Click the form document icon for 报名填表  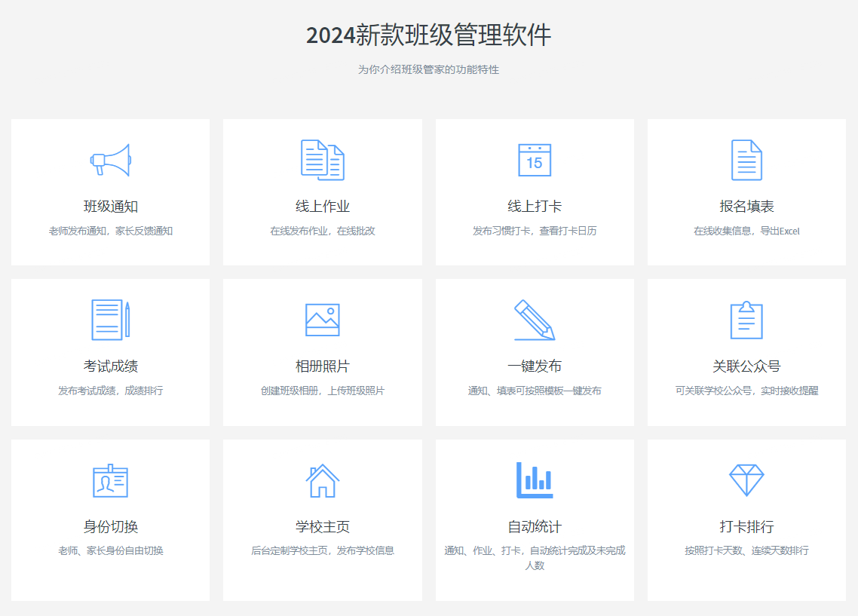pyautogui.click(x=746, y=160)
